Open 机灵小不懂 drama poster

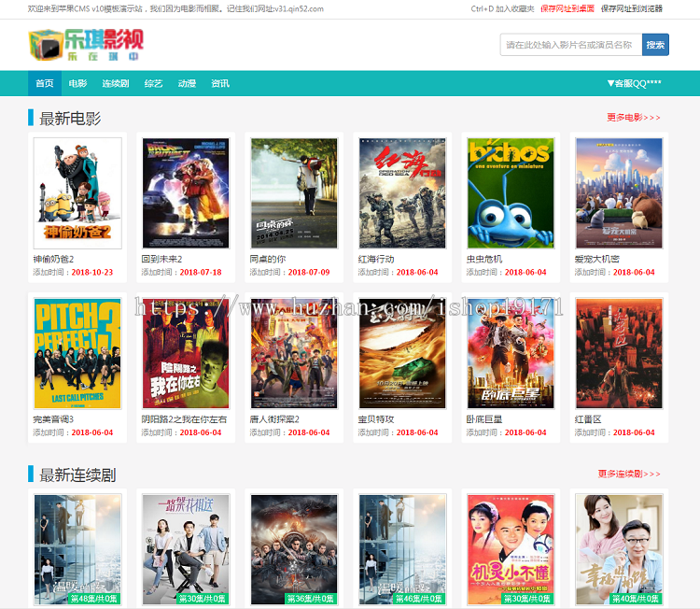(511, 549)
